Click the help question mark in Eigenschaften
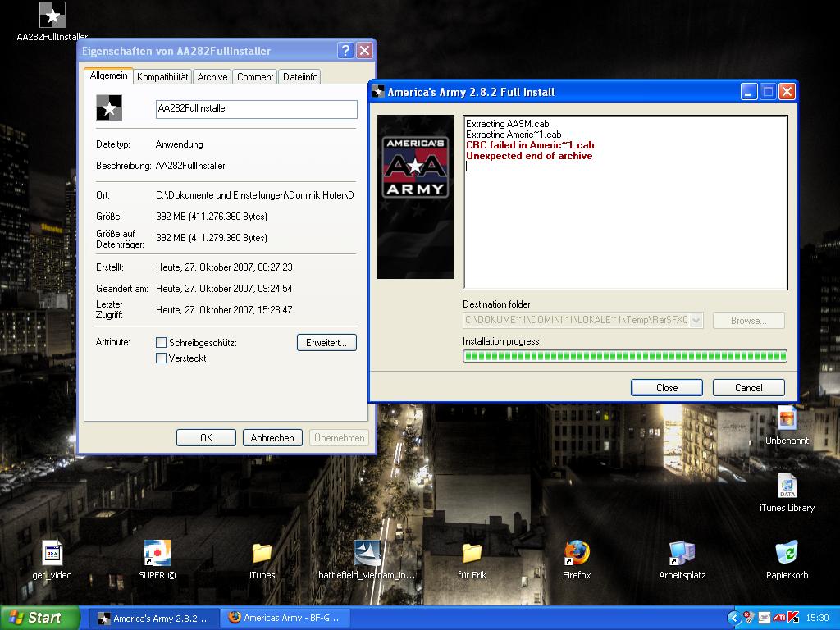Viewport: 840px width, 630px height. tap(345, 51)
